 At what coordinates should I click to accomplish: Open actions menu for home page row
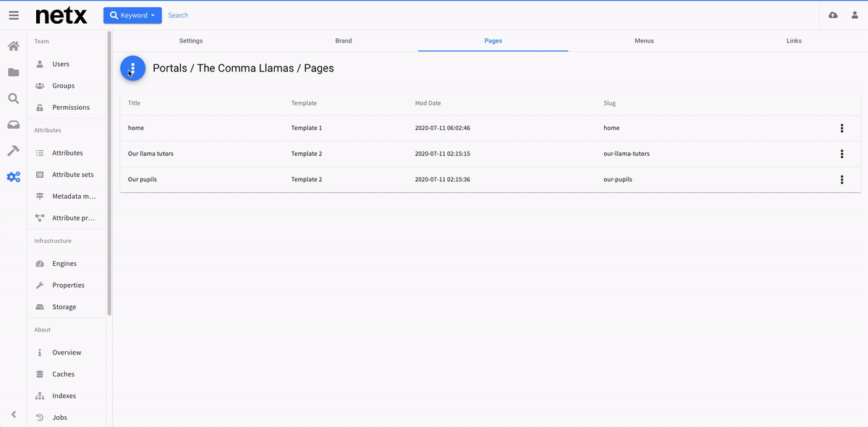point(842,129)
